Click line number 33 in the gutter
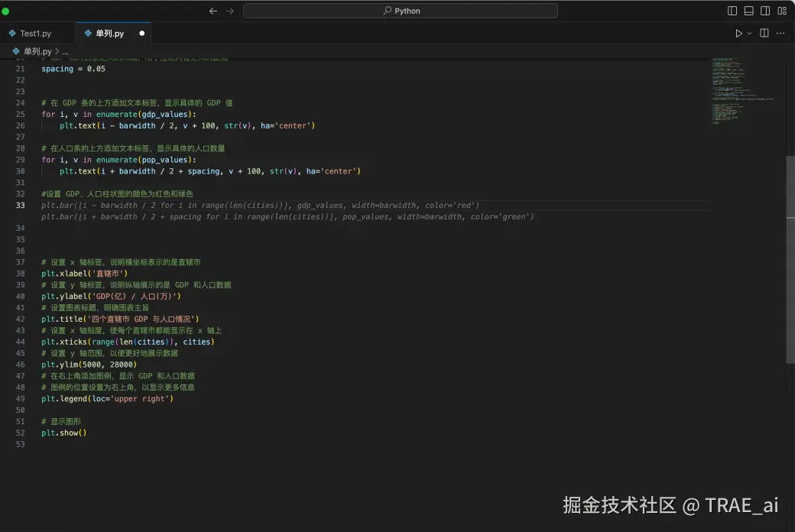Viewport: 795px width, 532px height. click(x=21, y=206)
